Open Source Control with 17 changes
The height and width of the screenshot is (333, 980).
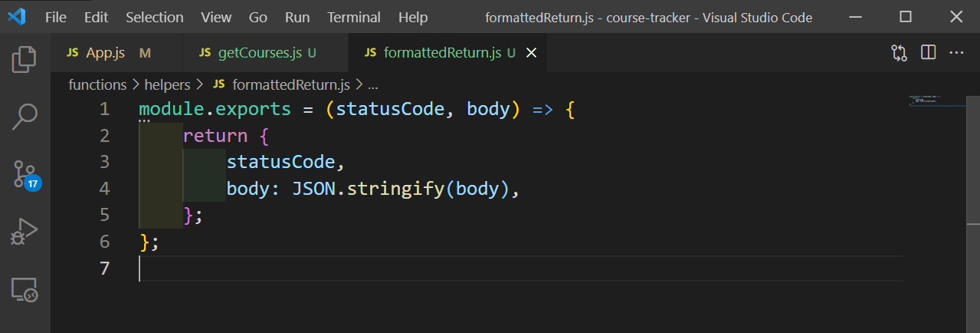tap(25, 176)
